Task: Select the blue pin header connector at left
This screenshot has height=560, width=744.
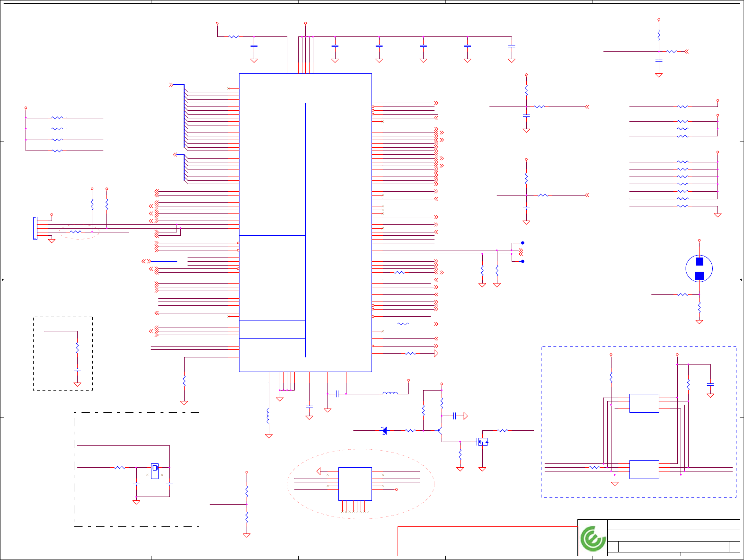Action: pos(35,228)
